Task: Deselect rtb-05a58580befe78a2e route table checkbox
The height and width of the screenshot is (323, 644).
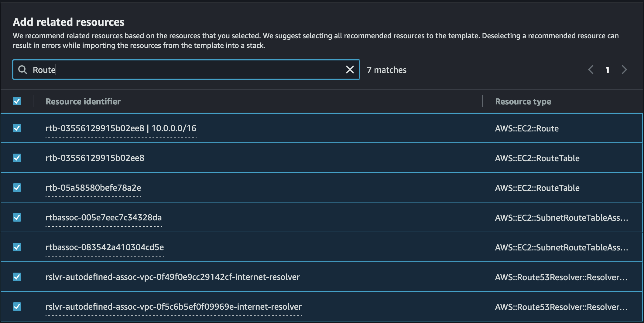Action: (x=17, y=187)
